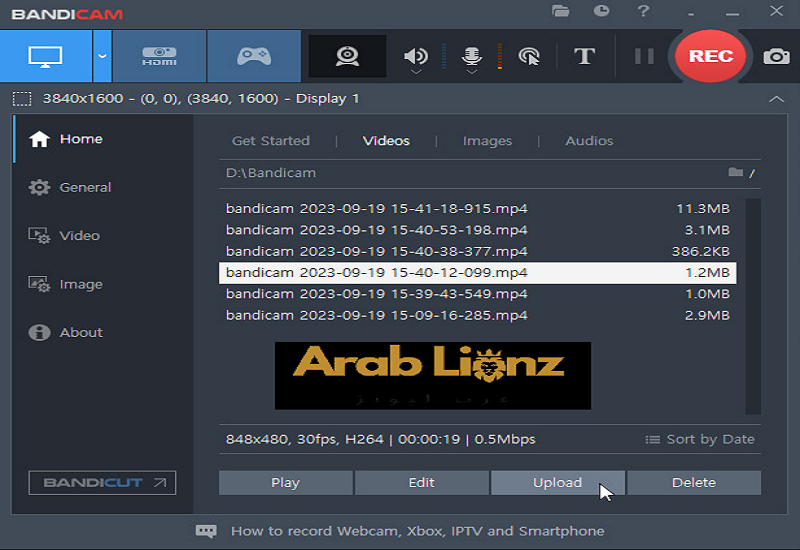Switch to the Get Started tab
The image size is (800, 550).
point(270,141)
